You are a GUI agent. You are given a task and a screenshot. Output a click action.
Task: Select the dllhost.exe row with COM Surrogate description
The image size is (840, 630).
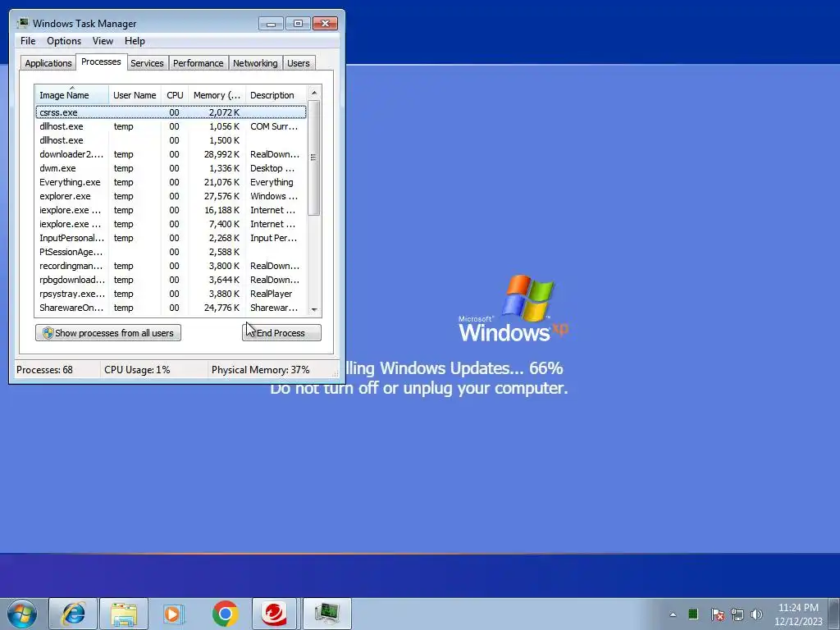[x=171, y=126]
